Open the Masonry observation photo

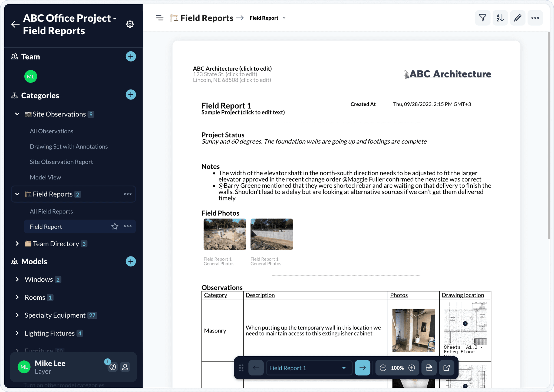click(x=414, y=330)
